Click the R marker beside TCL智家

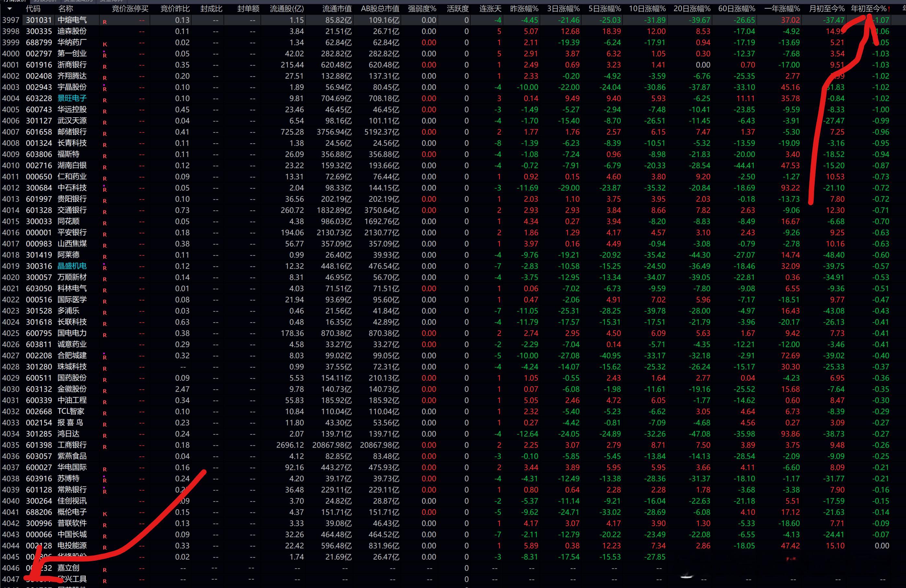click(105, 413)
